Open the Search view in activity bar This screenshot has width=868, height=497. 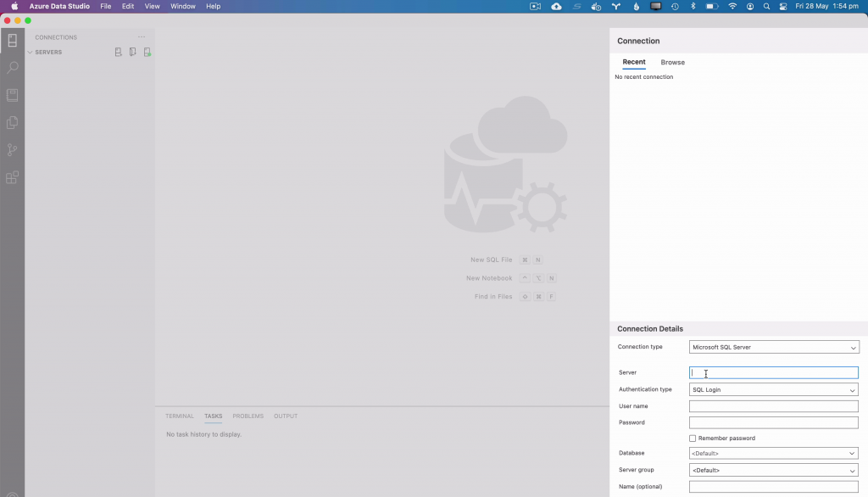click(12, 68)
